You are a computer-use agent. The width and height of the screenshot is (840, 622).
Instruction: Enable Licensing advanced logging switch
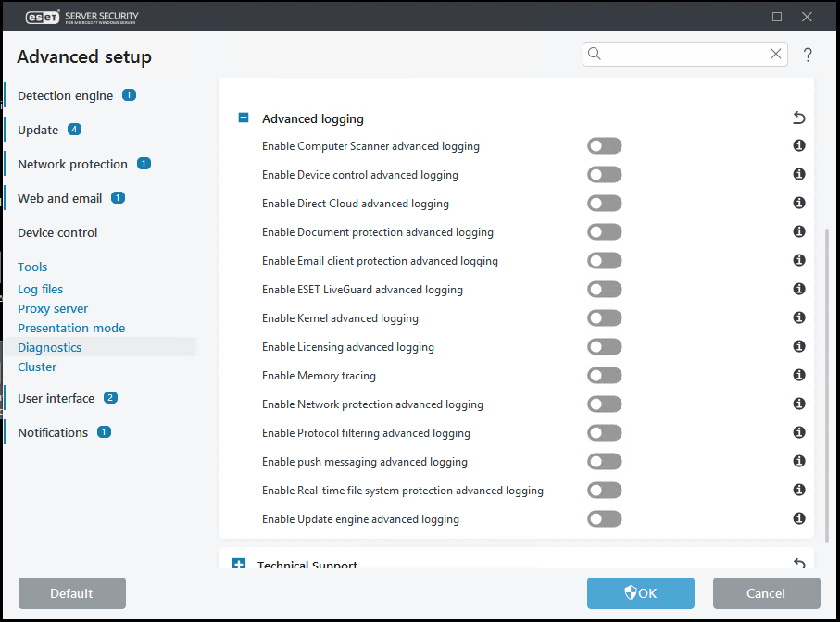tap(604, 346)
